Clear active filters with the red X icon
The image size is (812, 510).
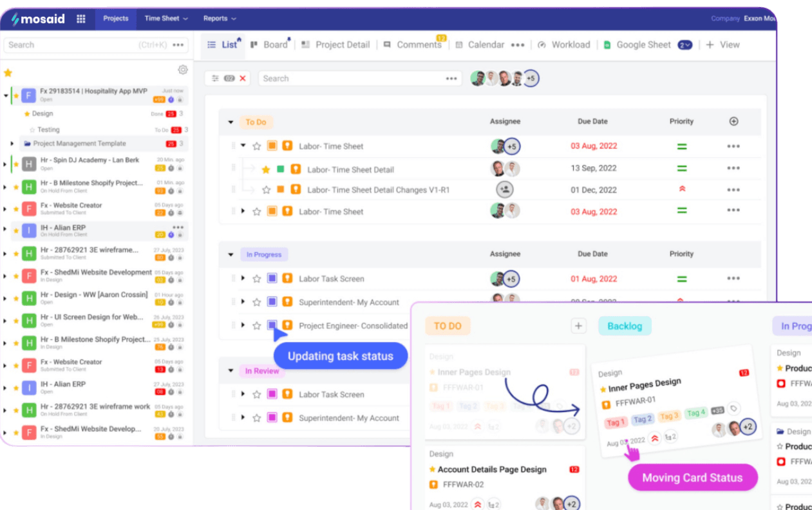[x=243, y=78]
